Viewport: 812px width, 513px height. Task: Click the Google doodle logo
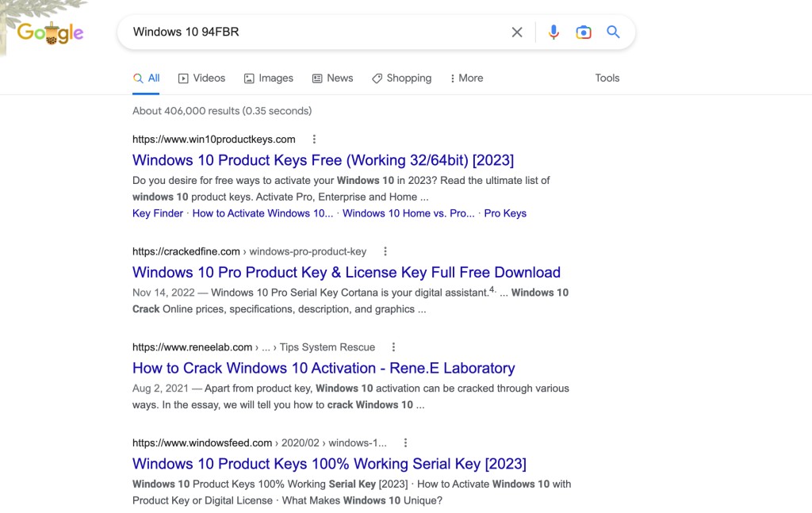(x=50, y=33)
